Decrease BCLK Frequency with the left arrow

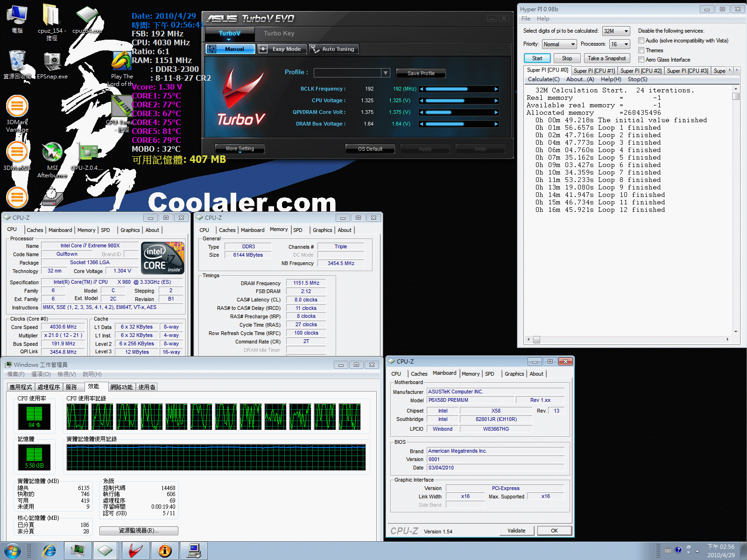tap(421, 89)
